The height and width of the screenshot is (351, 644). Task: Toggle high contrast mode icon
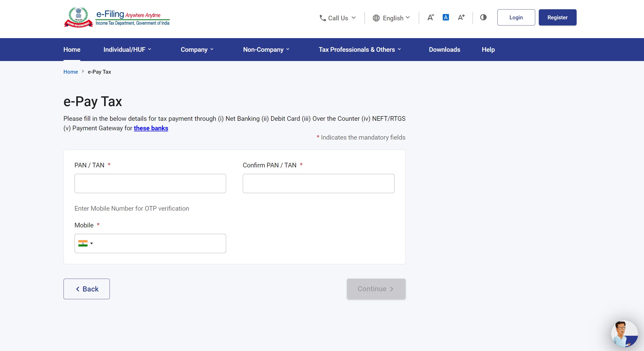[483, 18]
